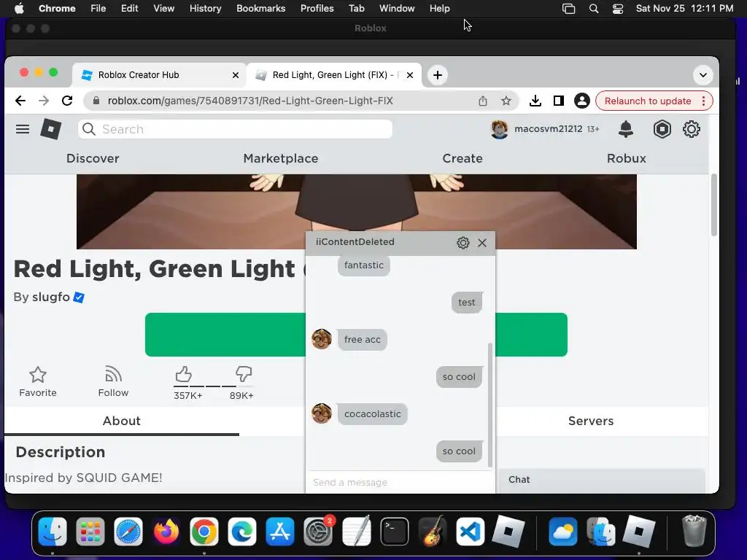747x560 pixels.
Task: Select the Red Light, Green Light tab
Action: click(x=333, y=75)
